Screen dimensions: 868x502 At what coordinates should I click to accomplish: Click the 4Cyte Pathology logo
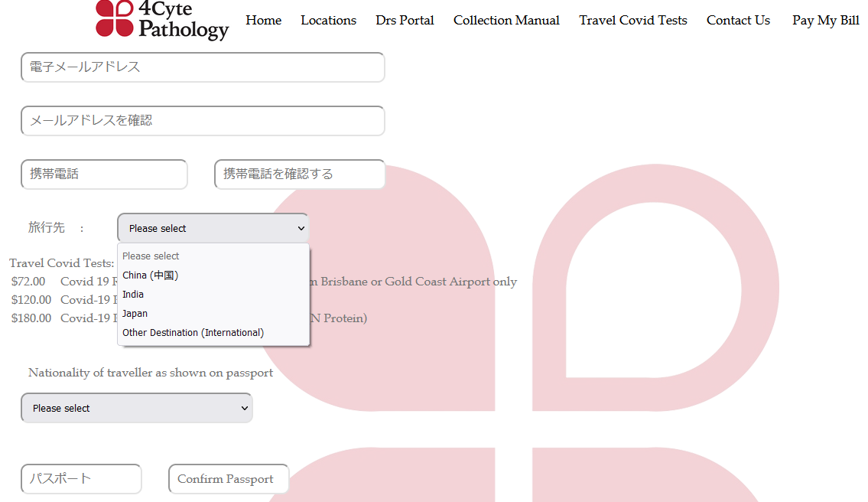tap(161, 19)
